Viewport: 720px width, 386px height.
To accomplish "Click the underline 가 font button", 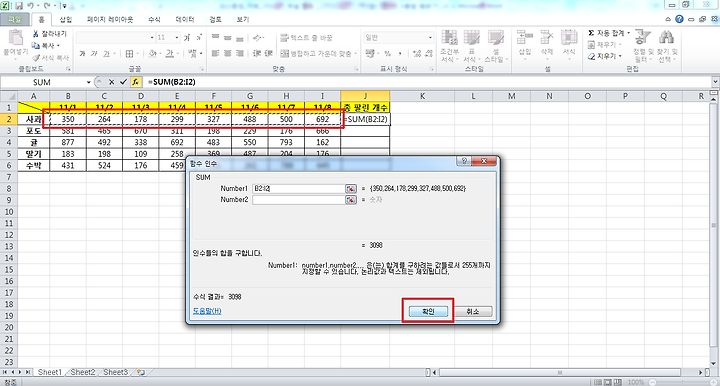I will pyautogui.click(x=106, y=54).
